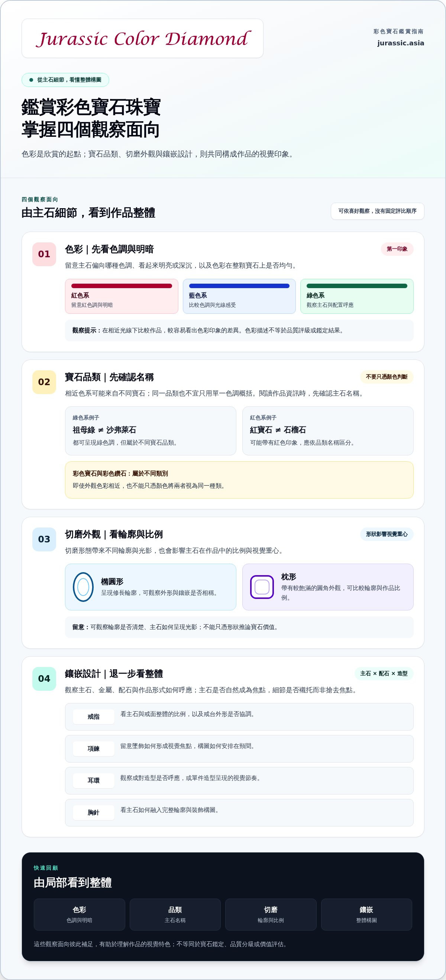
Task: Click the 由局部看到整體 recap heading
Action: [72, 883]
